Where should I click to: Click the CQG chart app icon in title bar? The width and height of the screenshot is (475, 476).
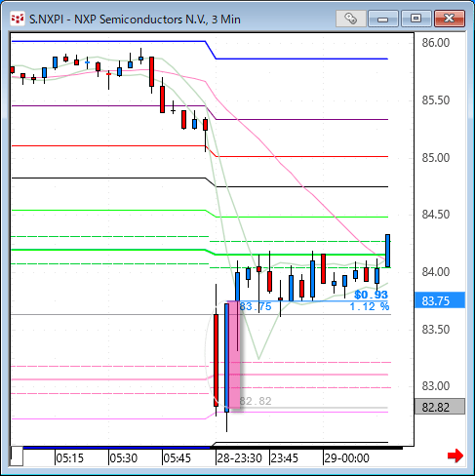coord(18,20)
